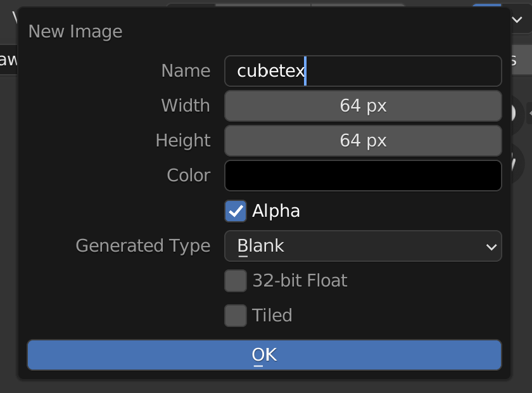Click the Alpha label text
This screenshot has width=532, height=393.
pos(276,211)
